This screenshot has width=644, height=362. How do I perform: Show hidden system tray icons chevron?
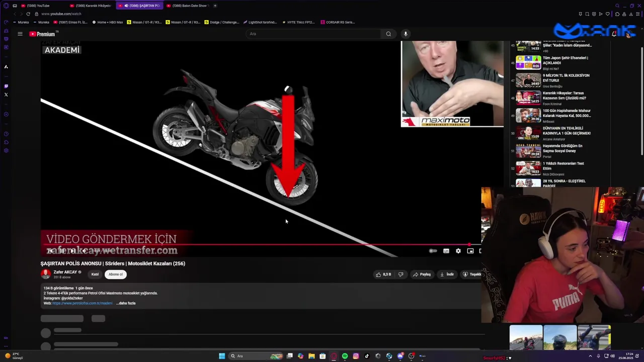(590, 356)
